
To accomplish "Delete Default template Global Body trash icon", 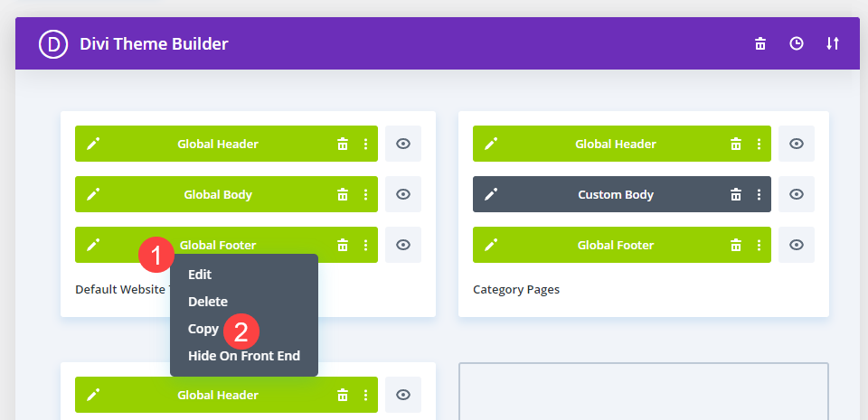I will click(x=343, y=194).
